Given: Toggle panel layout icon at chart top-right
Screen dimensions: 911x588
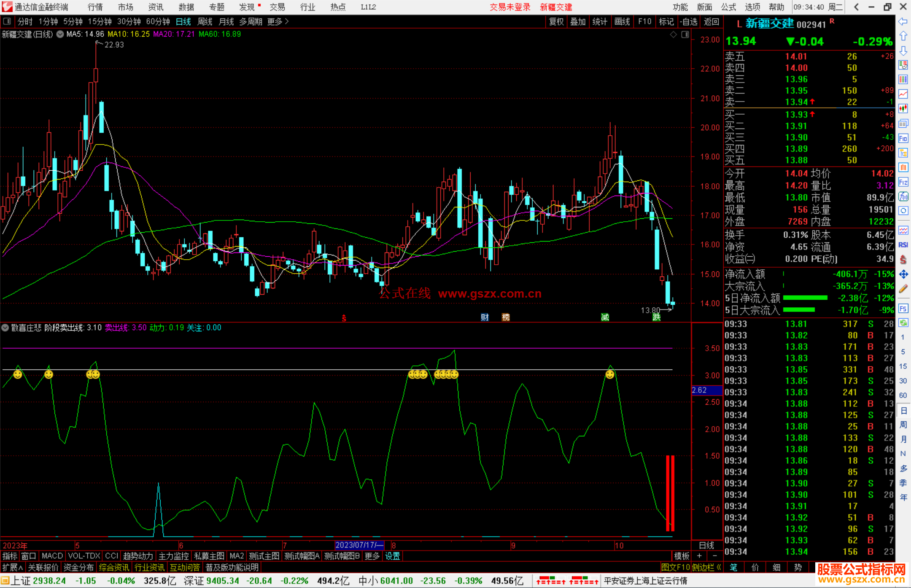Looking at the screenshot, I should point(685,35).
